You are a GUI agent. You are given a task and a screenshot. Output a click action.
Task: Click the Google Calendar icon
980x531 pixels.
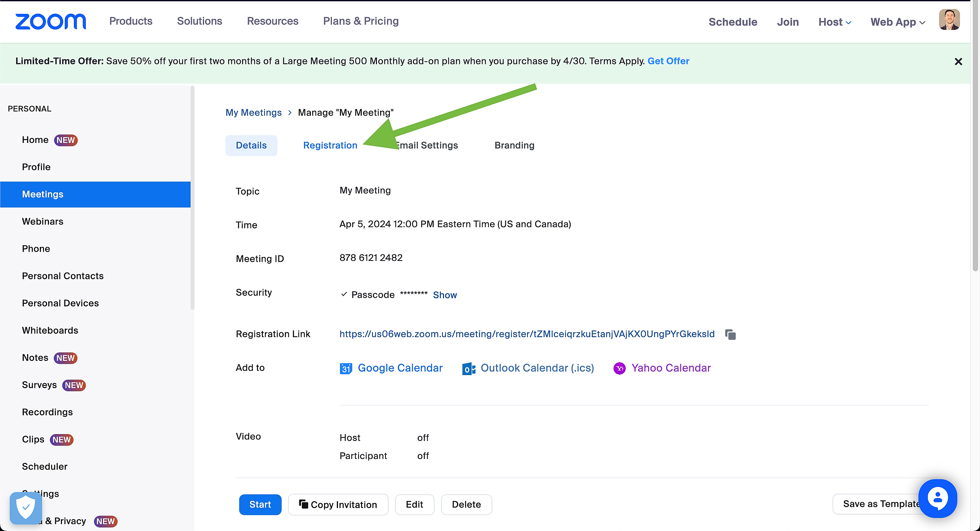pyautogui.click(x=346, y=369)
